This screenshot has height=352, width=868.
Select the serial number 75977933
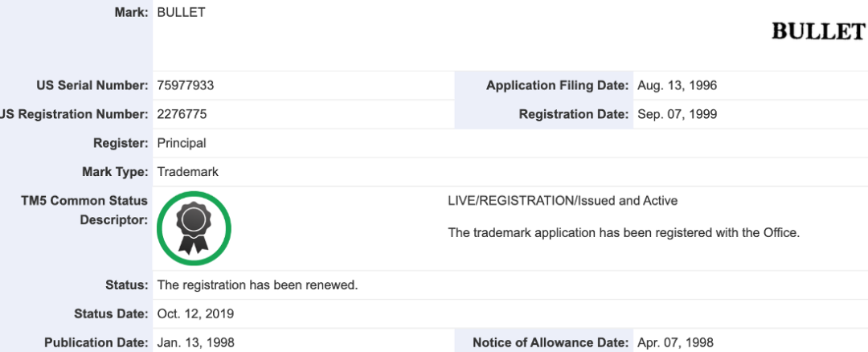click(186, 86)
